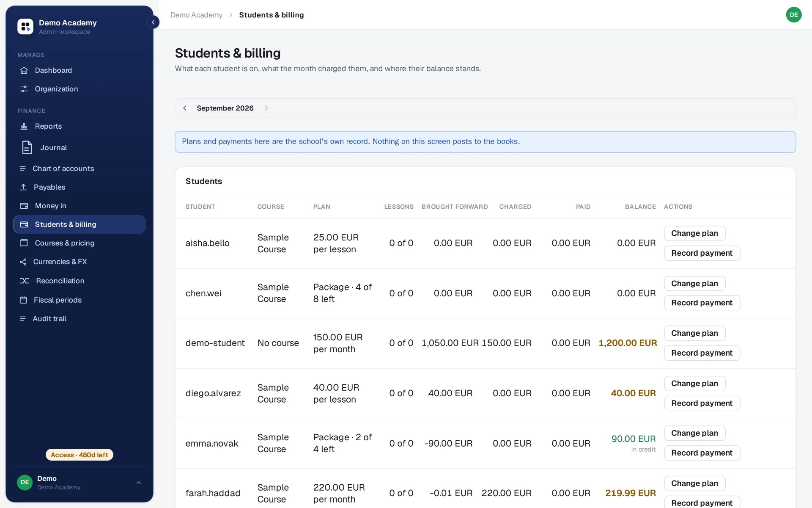Click the 150.00 EUR per month plan
Image resolution: width=812 pixels, height=508 pixels.
pos(338,343)
